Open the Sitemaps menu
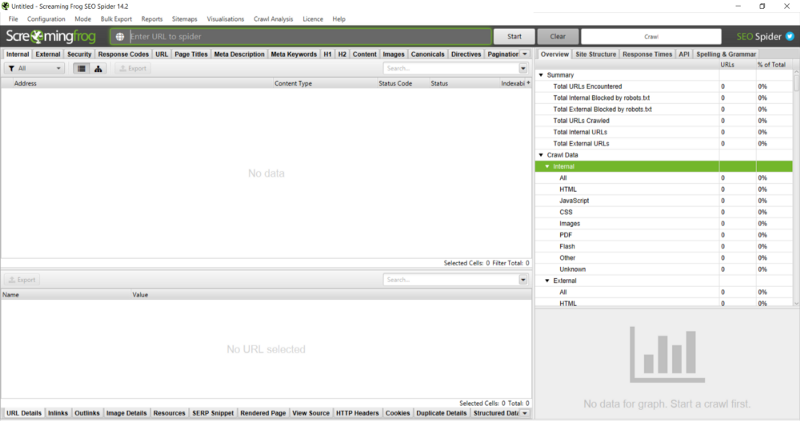The width and height of the screenshot is (800, 421). pyautogui.click(x=184, y=19)
